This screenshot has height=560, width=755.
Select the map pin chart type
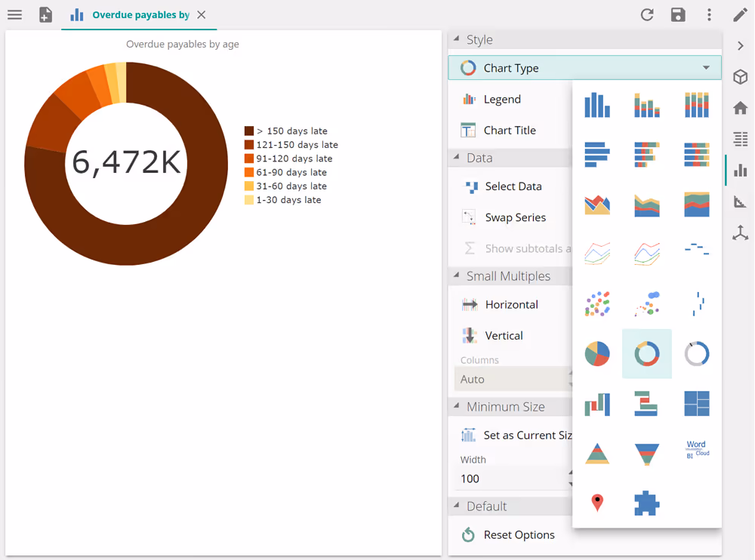click(x=597, y=503)
